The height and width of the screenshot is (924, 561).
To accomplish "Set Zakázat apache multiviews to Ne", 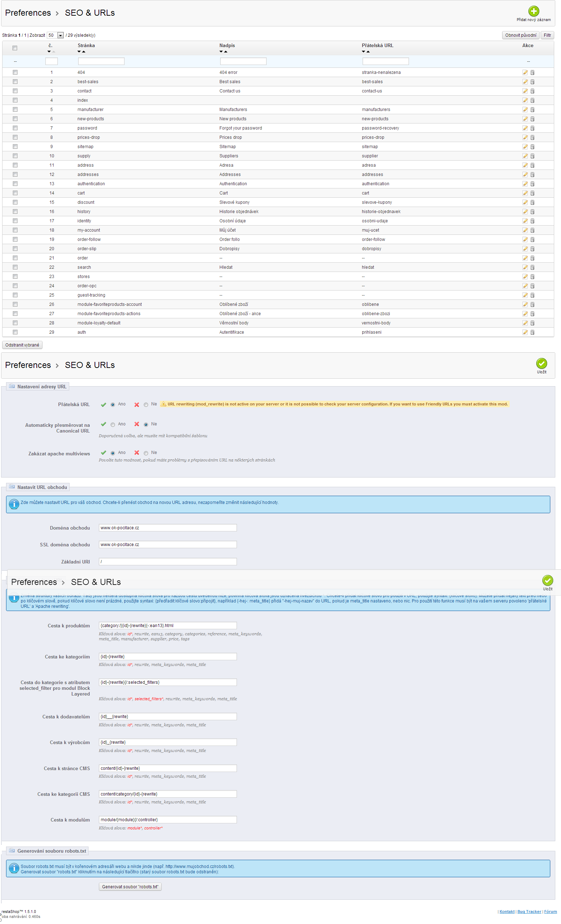I will 146,453.
